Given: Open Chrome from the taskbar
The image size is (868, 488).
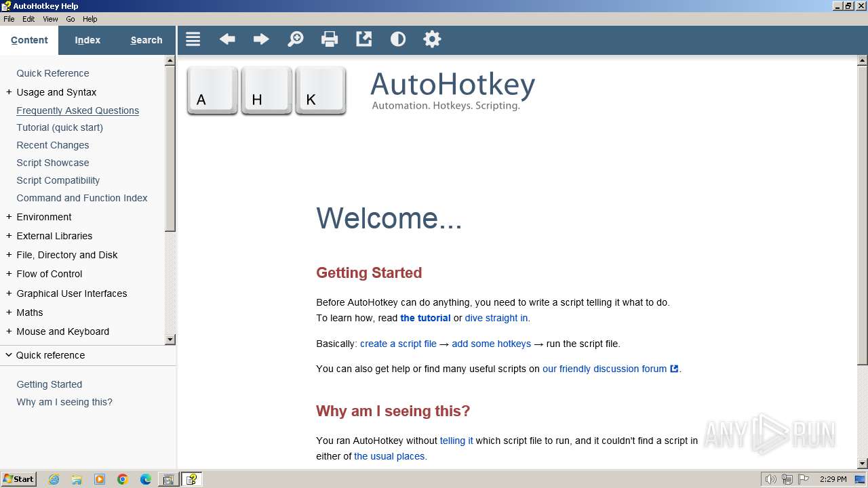Looking at the screenshot, I should pyautogui.click(x=123, y=479).
